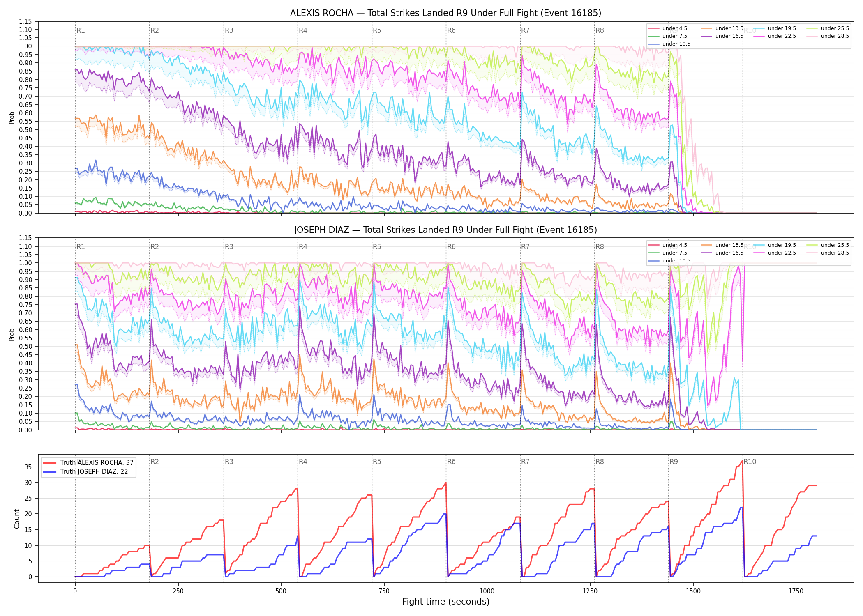Click blue line sample beside Truth JOSEPH DIAZ
The height and width of the screenshot is (616, 863).
(50, 472)
